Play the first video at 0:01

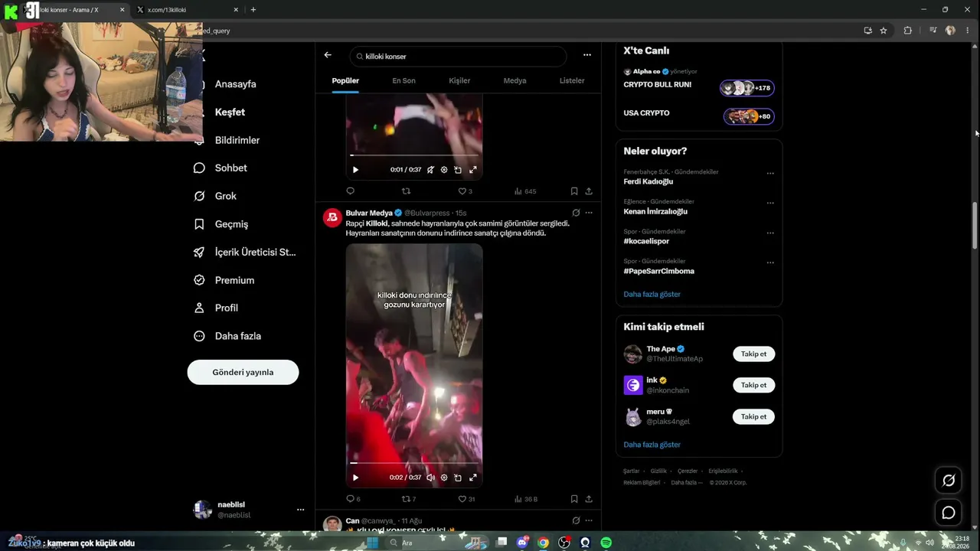coord(355,170)
